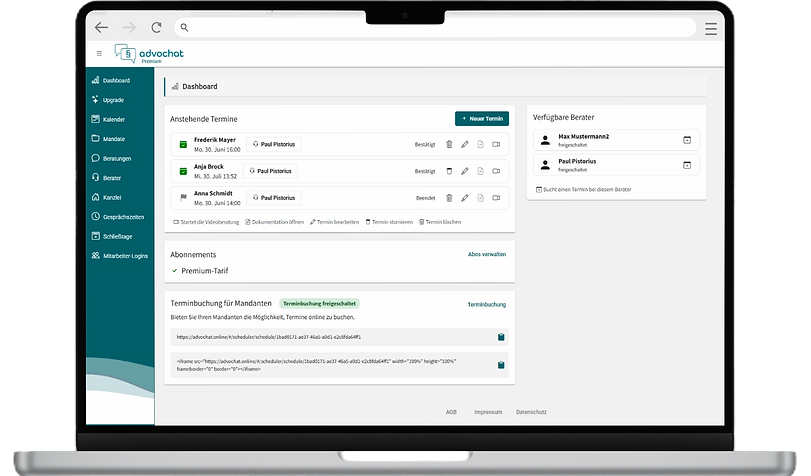Click the Dashboard page heading
This screenshot has width=811, height=476.
click(x=200, y=86)
